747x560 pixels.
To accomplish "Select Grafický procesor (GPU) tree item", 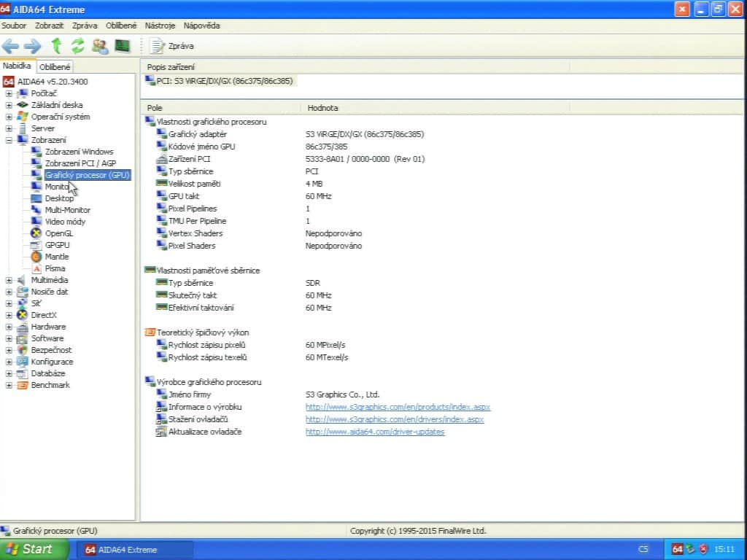I will coord(88,175).
